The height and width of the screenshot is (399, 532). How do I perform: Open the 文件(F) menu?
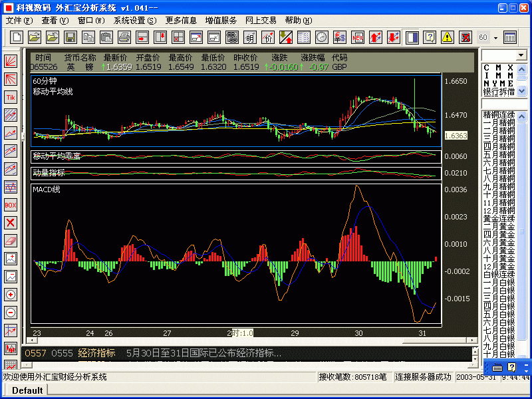[19, 21]
